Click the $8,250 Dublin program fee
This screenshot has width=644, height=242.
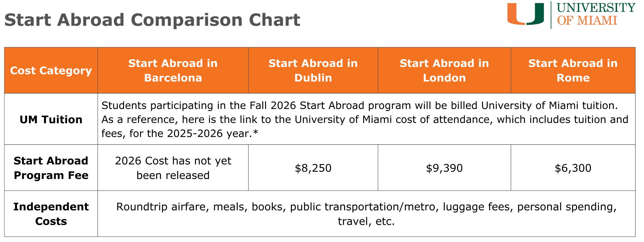point(313,168)
